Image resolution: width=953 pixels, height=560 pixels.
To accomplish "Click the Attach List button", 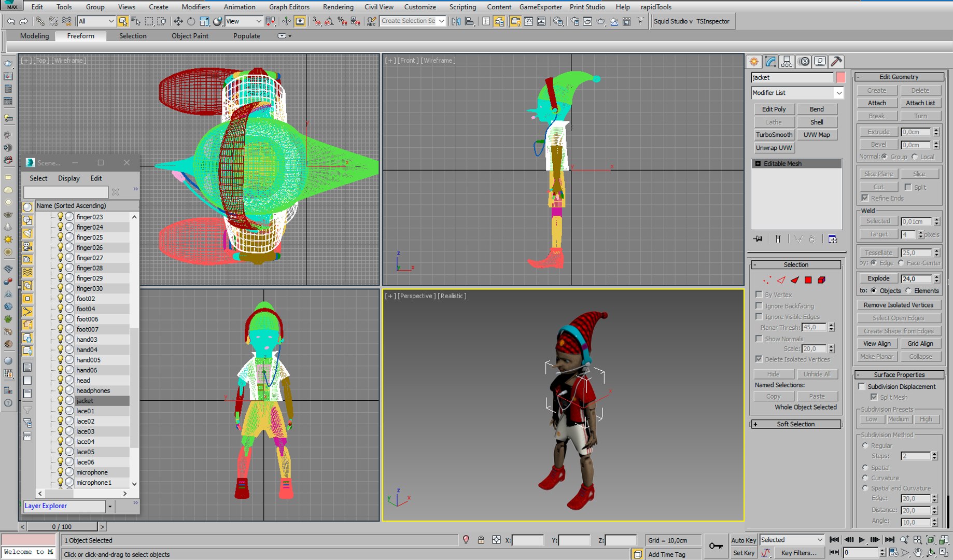I will tap(920, 103).
